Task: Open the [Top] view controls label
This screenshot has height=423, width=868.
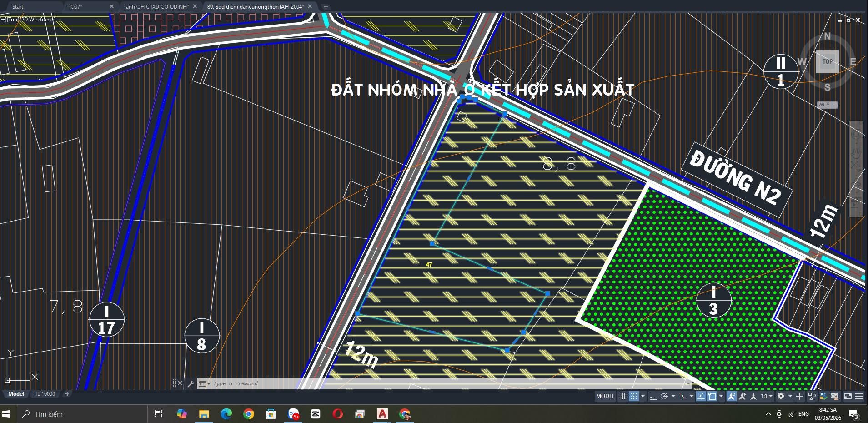Action: pyautogui.click(x=13, y=20)
